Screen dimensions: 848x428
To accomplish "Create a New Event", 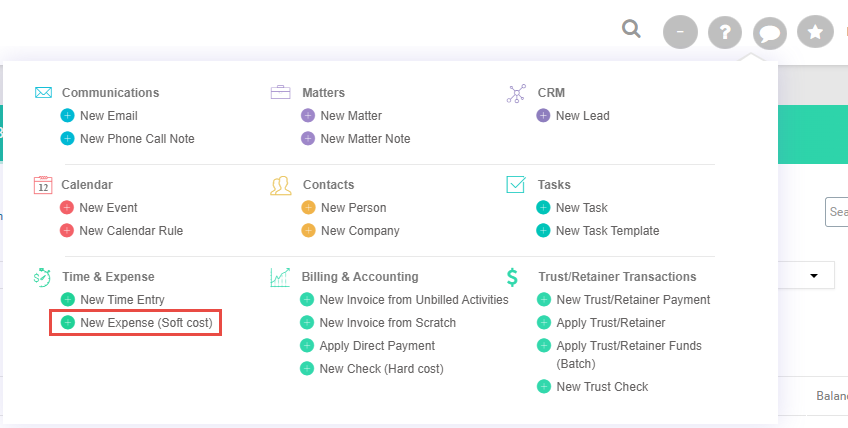I will click(108, 208).
